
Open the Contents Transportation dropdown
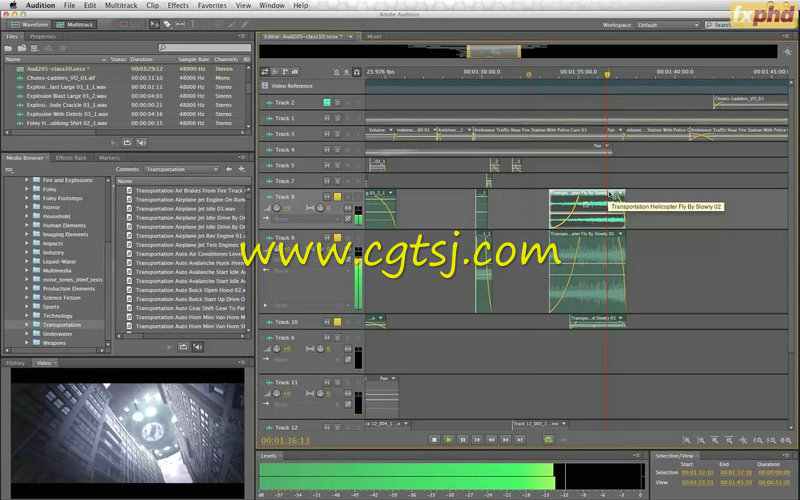pyautogui.click(x=182, y=169)
